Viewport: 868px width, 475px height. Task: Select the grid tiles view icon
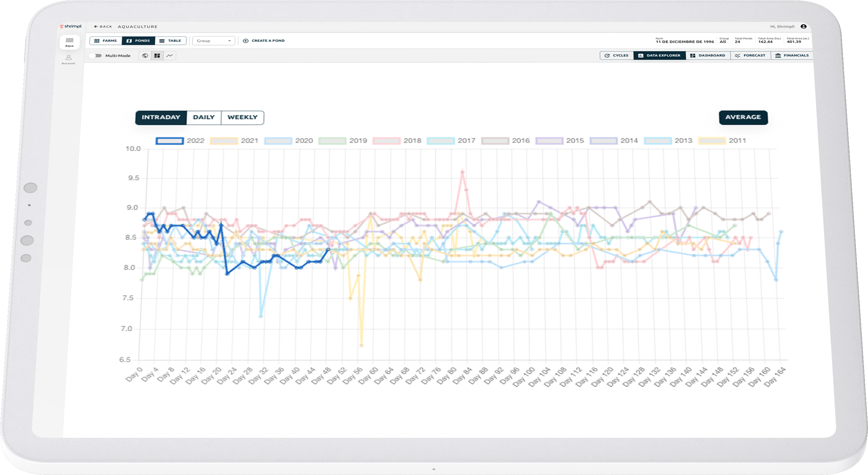point(157,56)
